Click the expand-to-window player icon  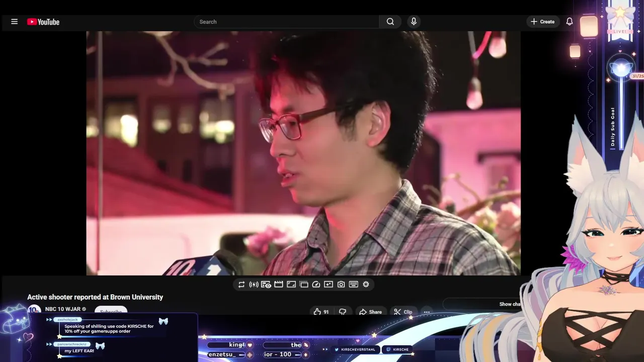(291, 285)
